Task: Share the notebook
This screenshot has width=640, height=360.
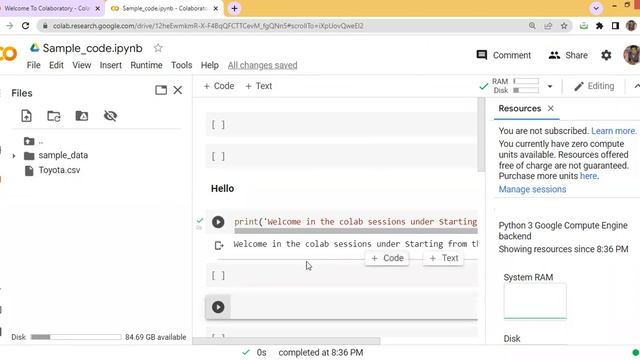Action: point(568,55)
